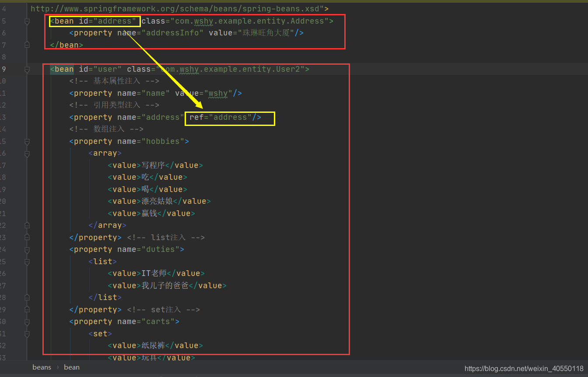Click line number 9 in the gutter

[x=3, y=69]
